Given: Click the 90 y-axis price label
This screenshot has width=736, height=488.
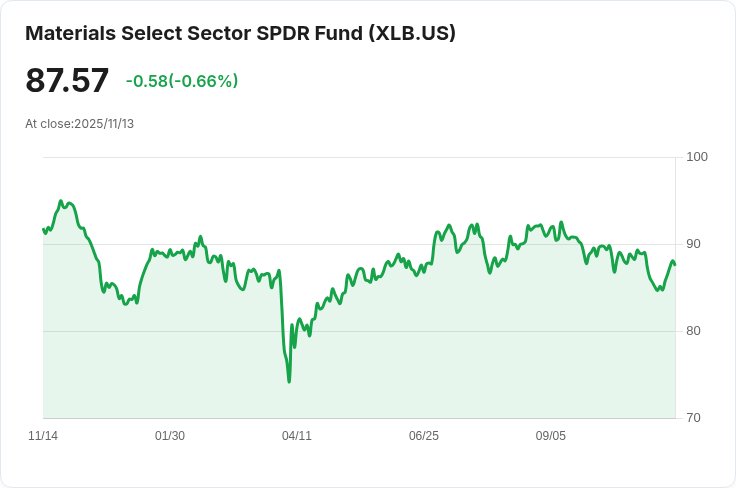Looking at the screenshot, I should [x=693, y=244].
